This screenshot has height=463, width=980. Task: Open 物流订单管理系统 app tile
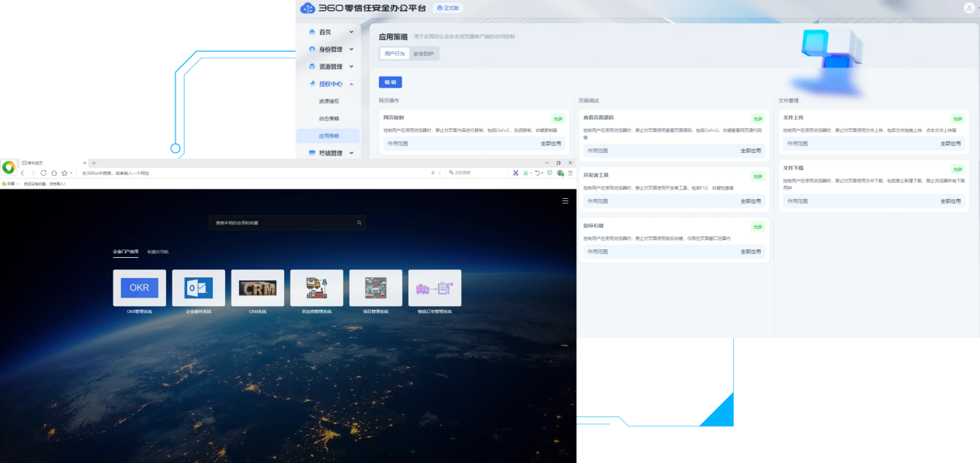coord(435,287)
